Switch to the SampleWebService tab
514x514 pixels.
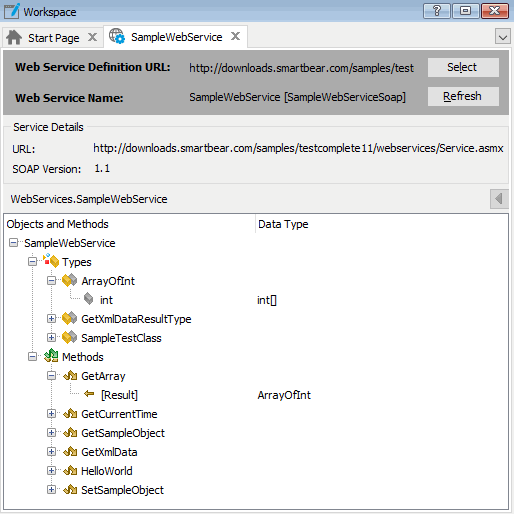pos(176,37)
